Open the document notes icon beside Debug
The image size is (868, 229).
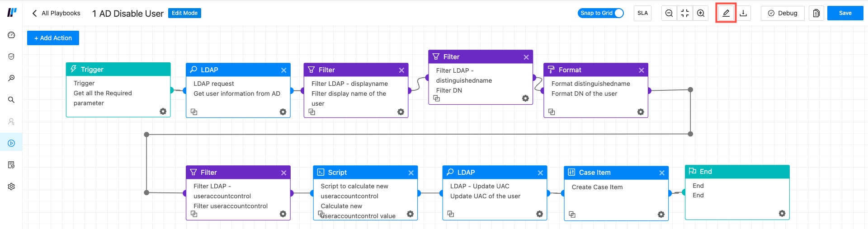(816, 13)
